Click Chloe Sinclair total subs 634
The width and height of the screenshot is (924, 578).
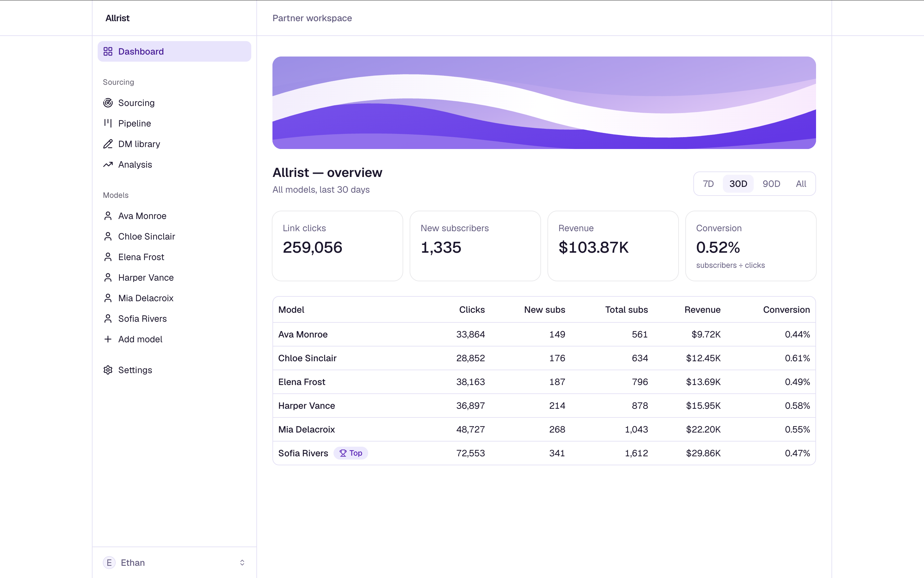tap(640, 358)
